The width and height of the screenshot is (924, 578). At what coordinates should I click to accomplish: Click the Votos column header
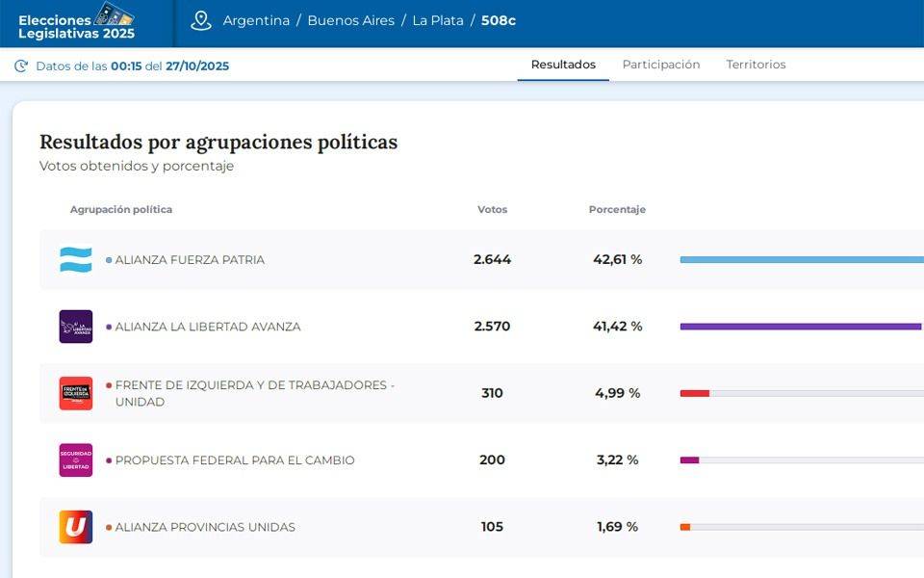[492, 209]
